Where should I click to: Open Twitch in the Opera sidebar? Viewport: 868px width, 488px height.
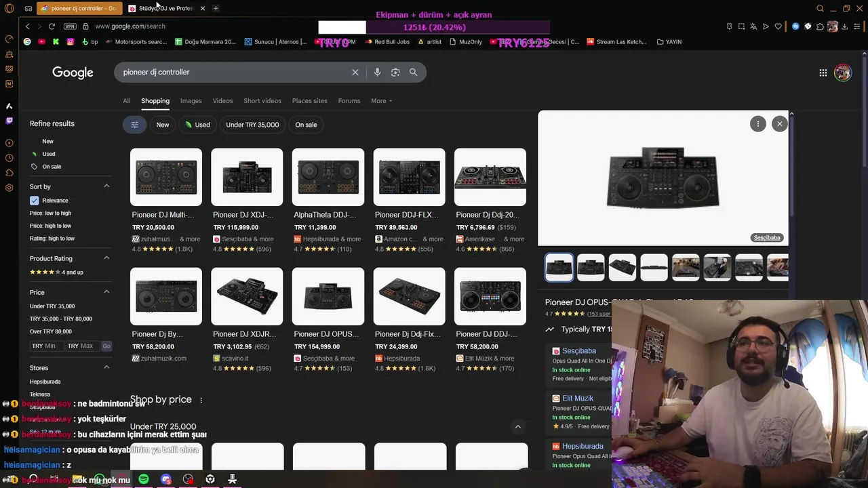point(9,121)
